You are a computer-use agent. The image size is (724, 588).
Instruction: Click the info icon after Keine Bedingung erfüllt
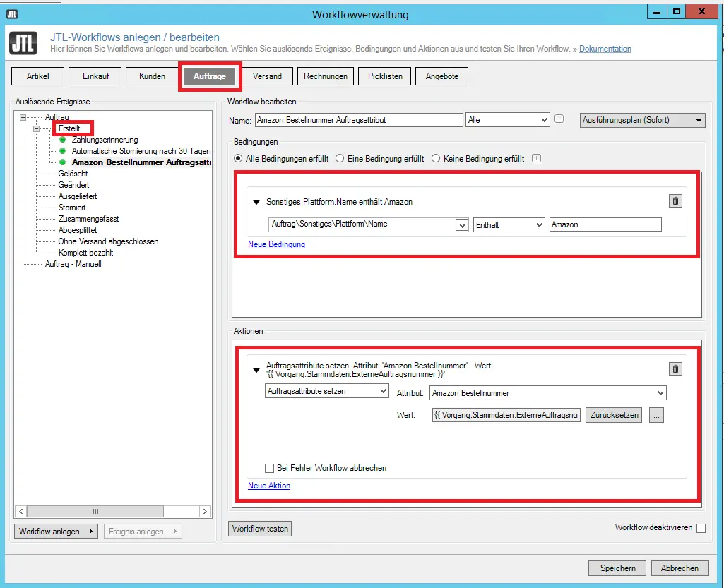tap(536, 158)
